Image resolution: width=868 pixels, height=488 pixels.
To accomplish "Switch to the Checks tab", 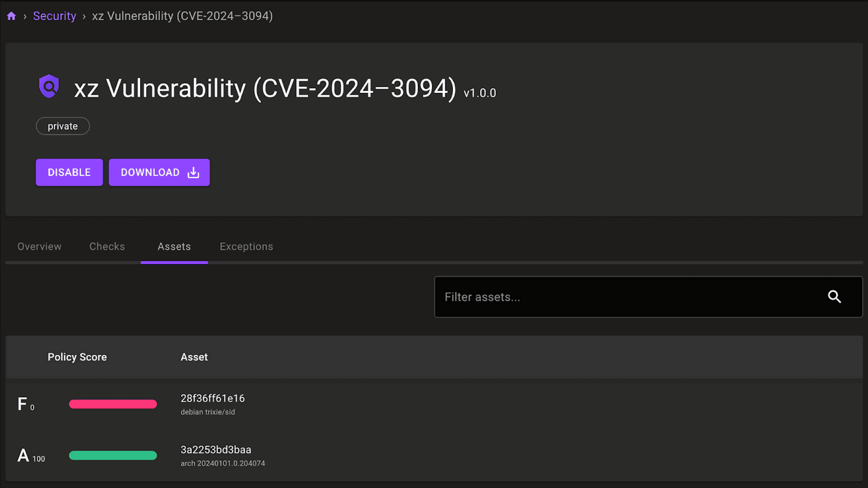I will [107, 246].
